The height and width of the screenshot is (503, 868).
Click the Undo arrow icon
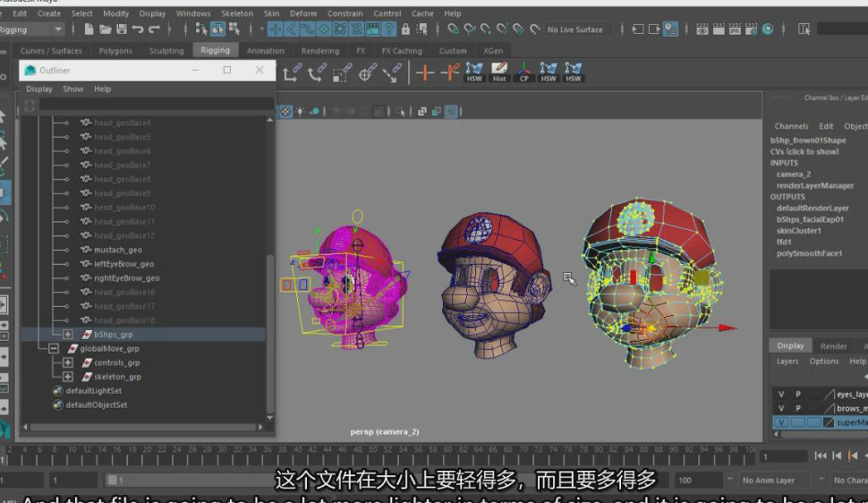[x=138, y=30]
